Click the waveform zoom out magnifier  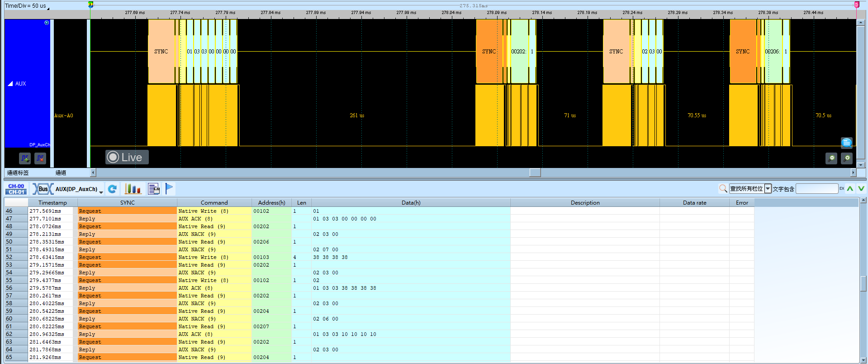click(831, 158)
